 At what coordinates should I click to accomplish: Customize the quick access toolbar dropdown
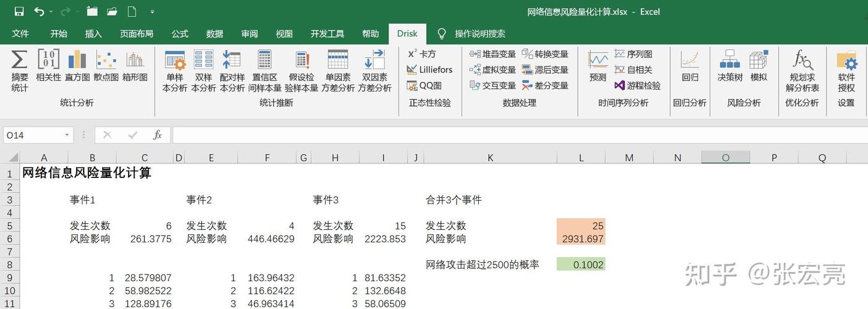click(x=152, y=12)
